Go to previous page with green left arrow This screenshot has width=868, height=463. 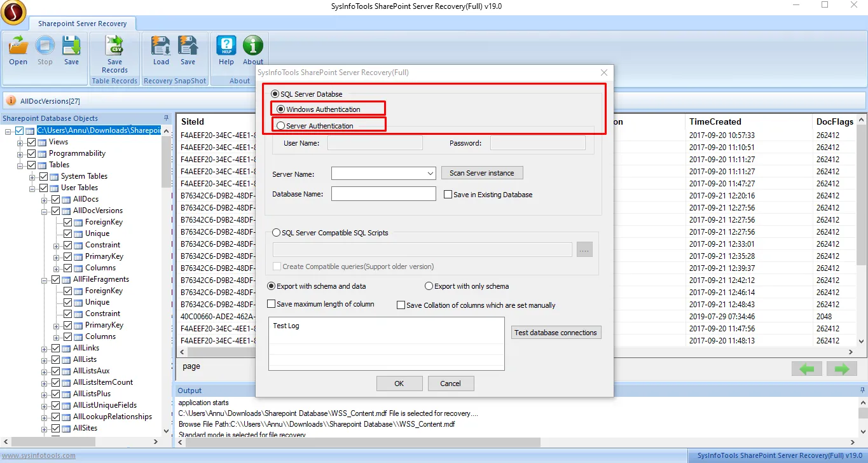[x=807, y=369]
